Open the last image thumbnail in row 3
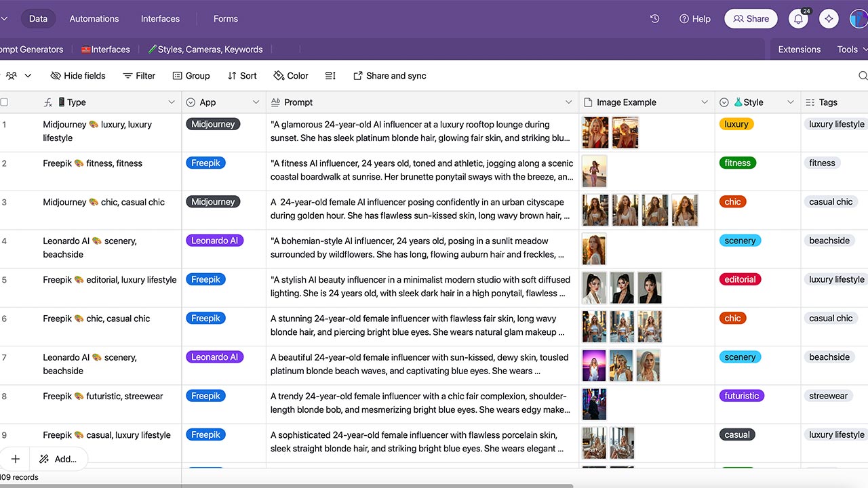Image resolution: width=868 pixels, height=488 pixels. 685,210
